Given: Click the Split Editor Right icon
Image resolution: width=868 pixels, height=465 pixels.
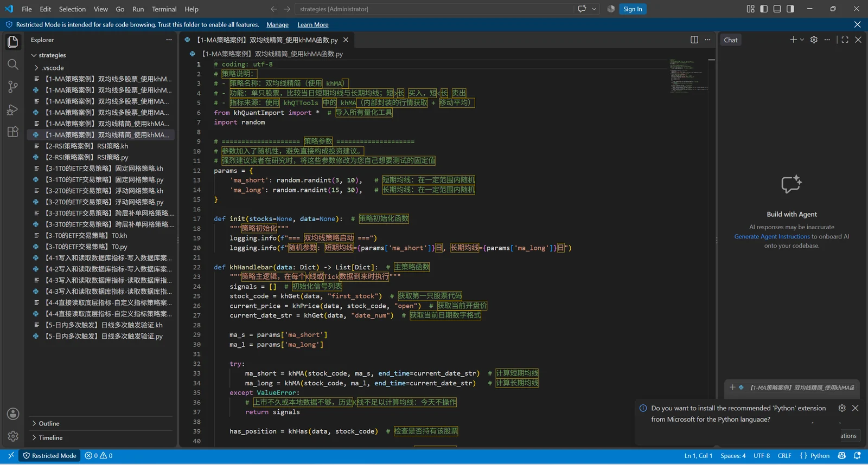Looking at the screenshot, I should (694, 40).
